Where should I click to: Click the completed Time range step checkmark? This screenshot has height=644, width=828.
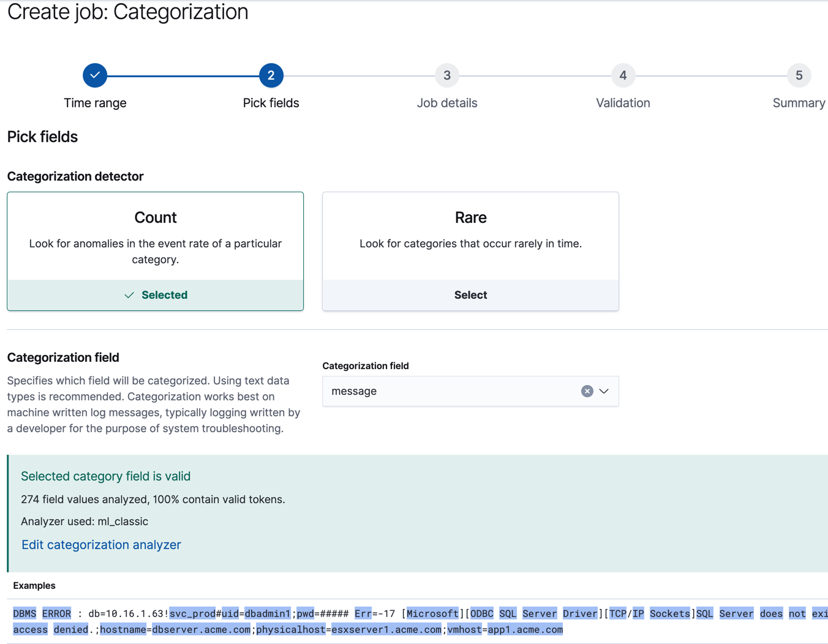pos(95,75)
